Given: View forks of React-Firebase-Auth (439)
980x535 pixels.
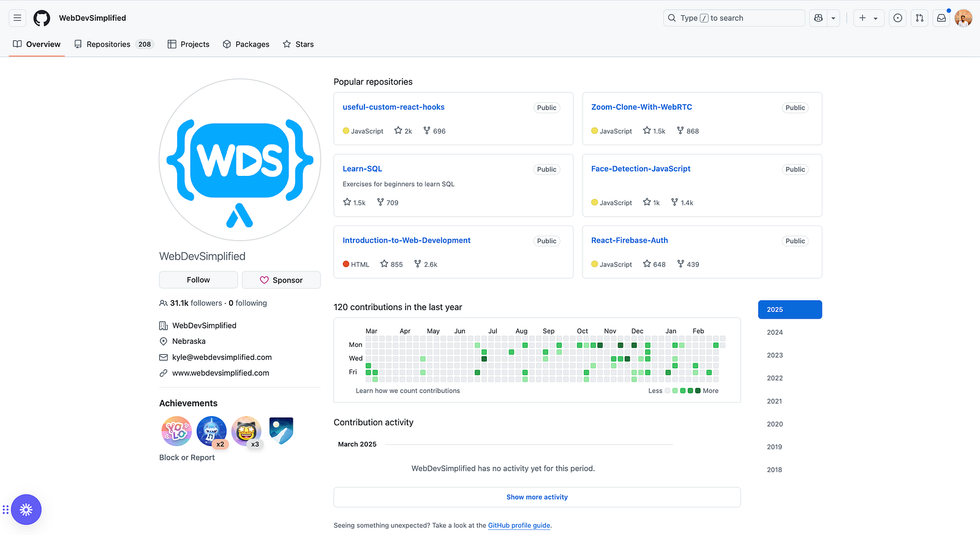Looking at the screenshot, I should pyautogui.click(x=688, y=264).
